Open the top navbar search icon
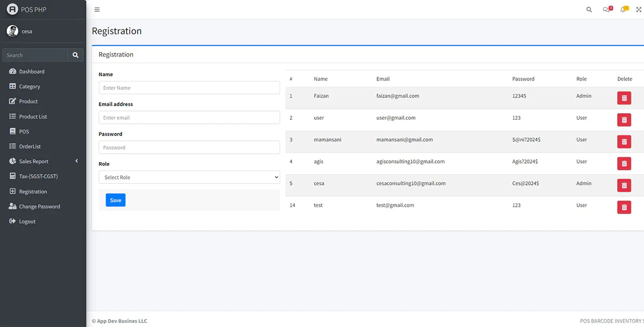This screenshot has height=327, width=644. pos(589,10)
